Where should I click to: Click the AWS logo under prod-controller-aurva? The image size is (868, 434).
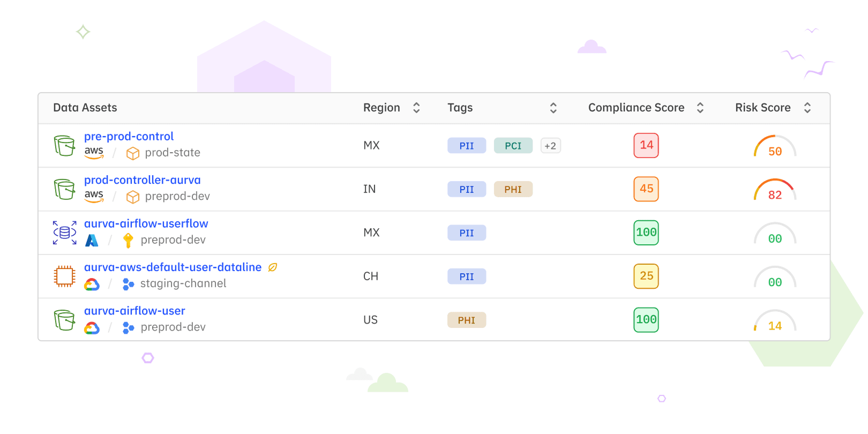pyautogui.click(x=94, y=196)
